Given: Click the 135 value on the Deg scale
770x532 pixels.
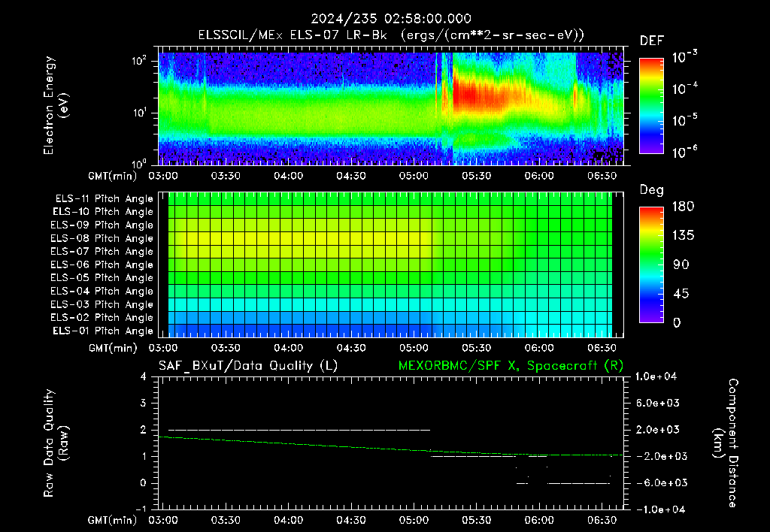Looking at the screenshot, I should tap(683, 236).
